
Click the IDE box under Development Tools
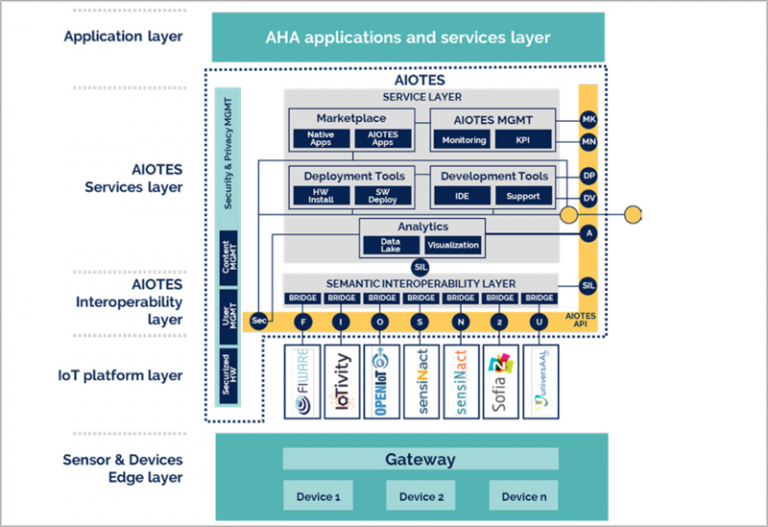pyautogui.click(x=463, y=196)
